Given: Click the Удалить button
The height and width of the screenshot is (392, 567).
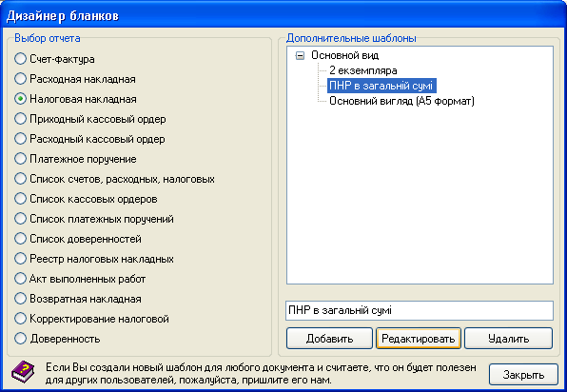Looking at the screenshot, I should 508,339.
